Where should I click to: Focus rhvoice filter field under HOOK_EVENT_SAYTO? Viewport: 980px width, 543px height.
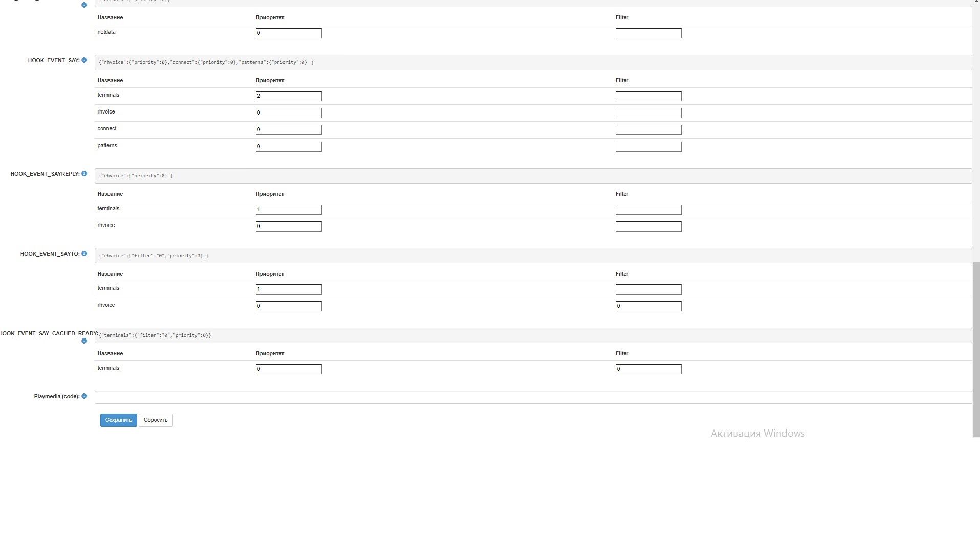point(648,306)
